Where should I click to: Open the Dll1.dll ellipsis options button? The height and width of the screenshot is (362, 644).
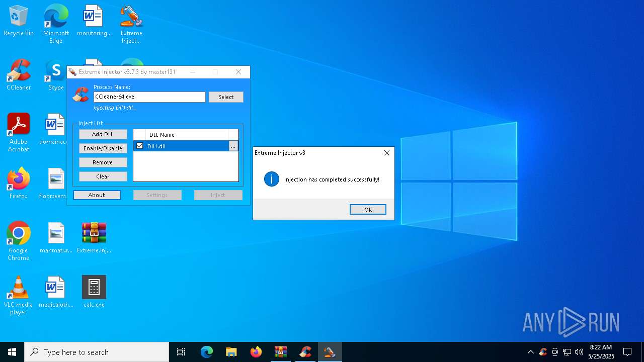[233, 146]
